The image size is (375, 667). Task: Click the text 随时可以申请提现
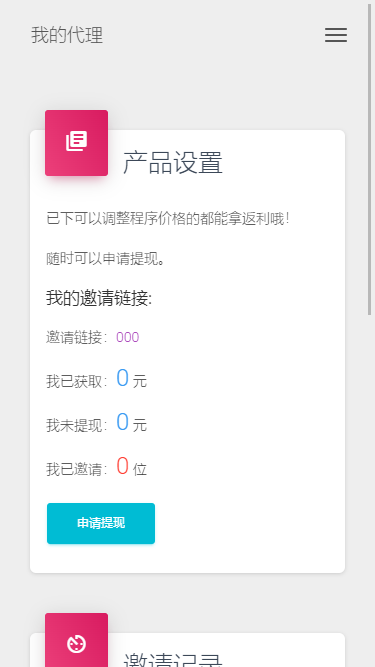(105, 259)
